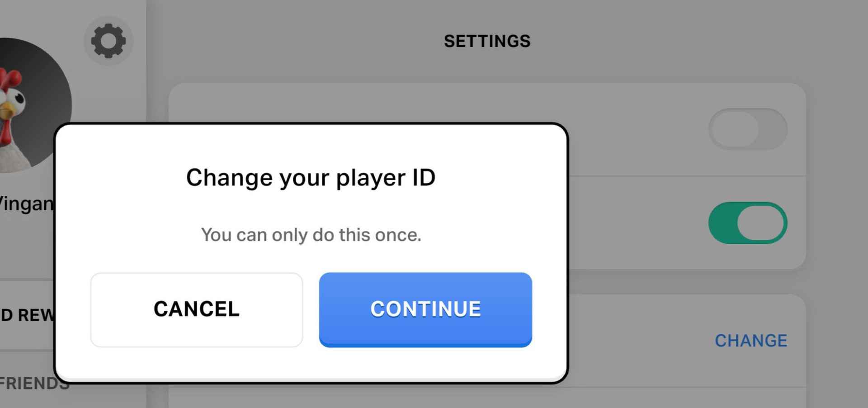Click the "Change your player ID" dialog title
Screen dimensions: 868x408
pyautogui.click(x=311, y=177)
